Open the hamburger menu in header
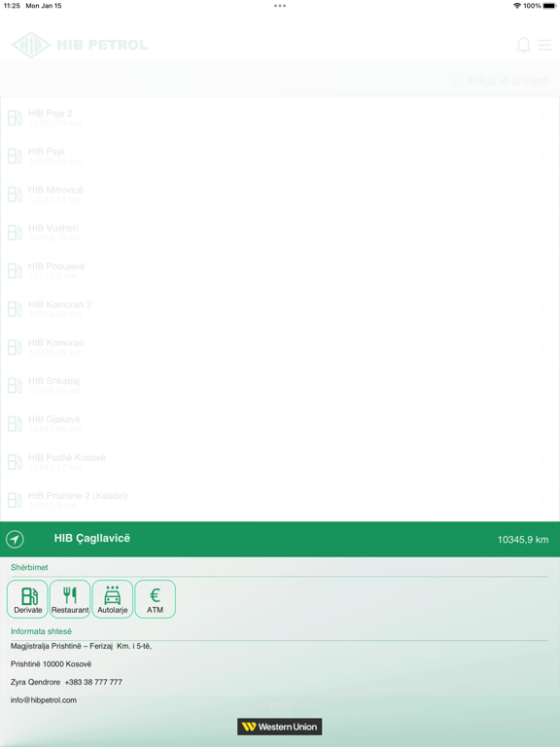This screenshot has height=747, width=560. pyautogui.click(x=544, y=45)
